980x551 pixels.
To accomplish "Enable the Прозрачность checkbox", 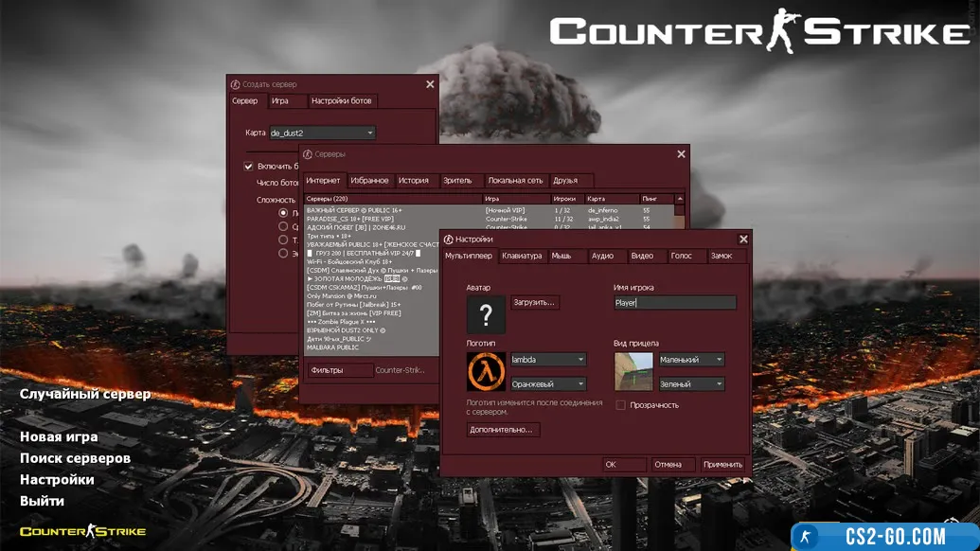I will coord(621,405).
